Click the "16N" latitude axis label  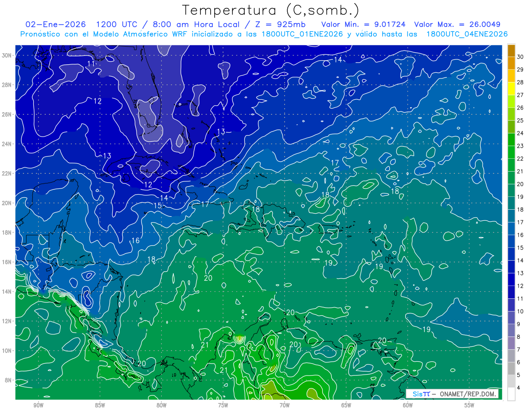coord(7,262)
